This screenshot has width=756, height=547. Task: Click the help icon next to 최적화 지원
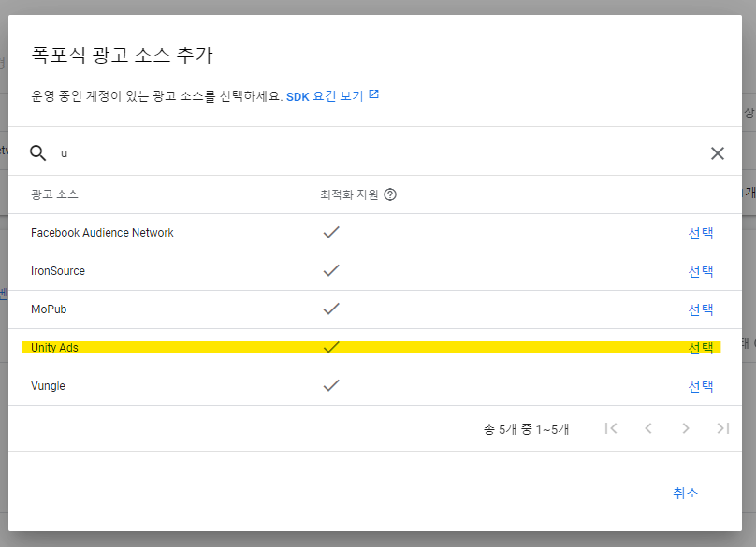(x=390, y=194)
